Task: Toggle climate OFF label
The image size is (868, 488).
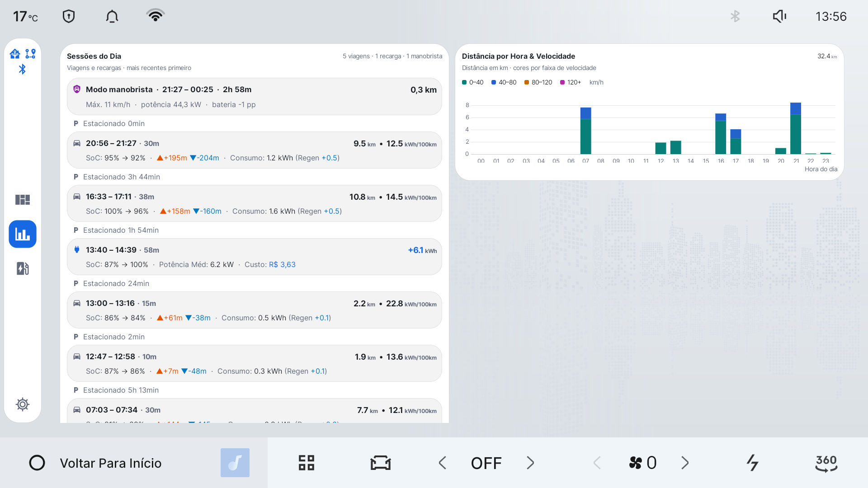Action: 486,463
